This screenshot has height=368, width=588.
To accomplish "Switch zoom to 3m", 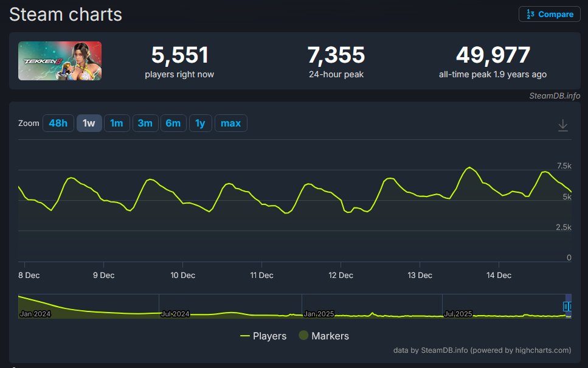I will [145, 123].
